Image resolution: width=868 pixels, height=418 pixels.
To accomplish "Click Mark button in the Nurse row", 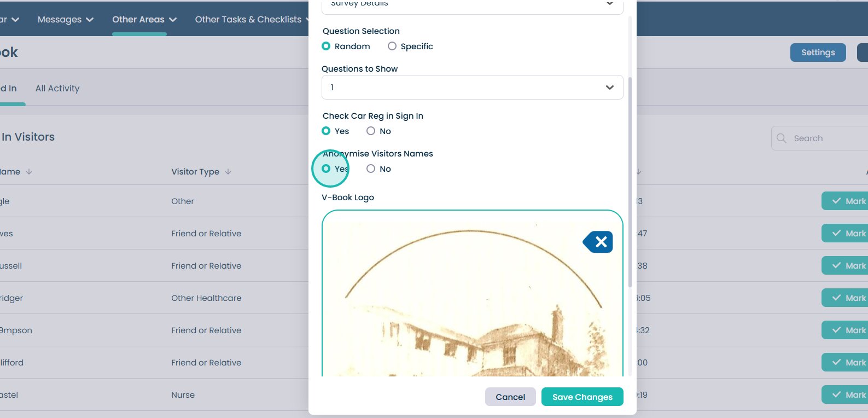I will (844, 395).
